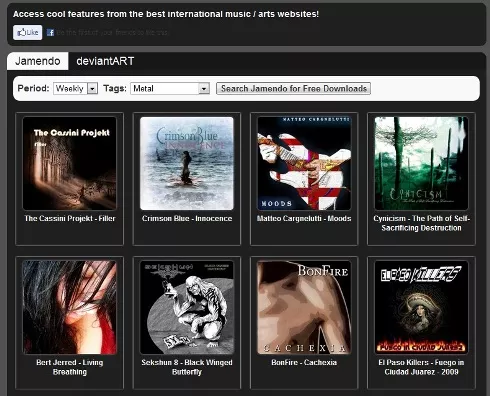Click 'El Paso Killers - Fuego in Ciudad Juarez' title
The width and height of the screenshot is (490, 396).
pyautogui.click(x=421, y=367)
